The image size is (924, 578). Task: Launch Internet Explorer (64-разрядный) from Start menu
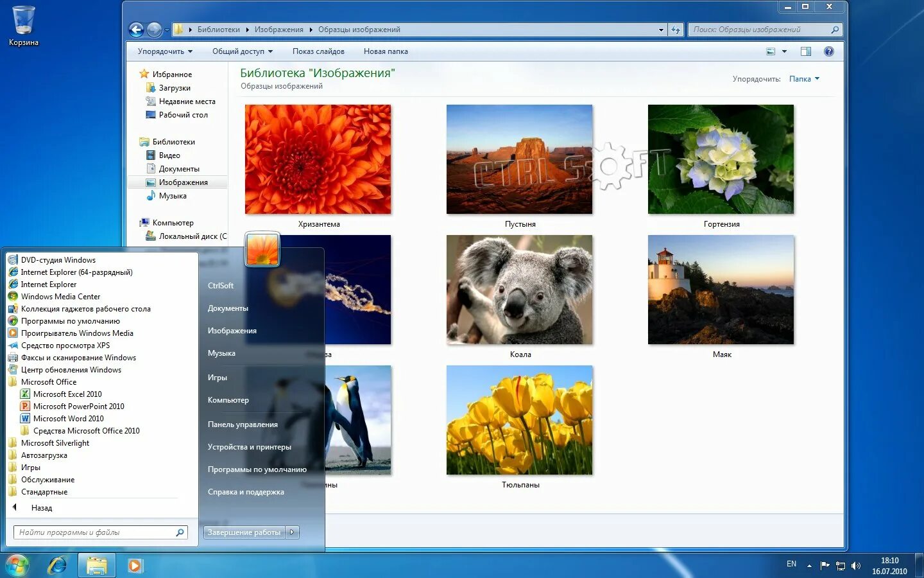[x=76, y=272]
